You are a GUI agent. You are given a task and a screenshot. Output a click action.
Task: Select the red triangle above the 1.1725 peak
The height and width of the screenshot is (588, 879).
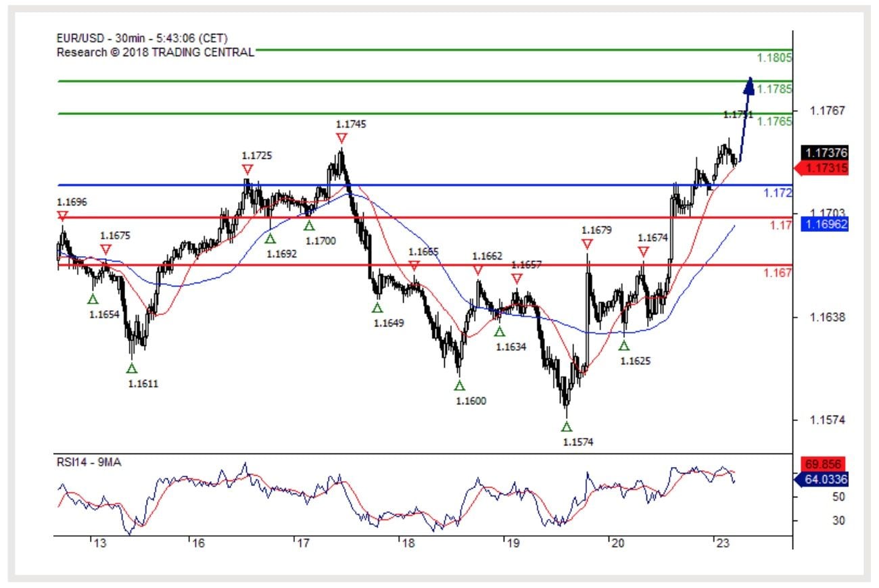point(247,170)
